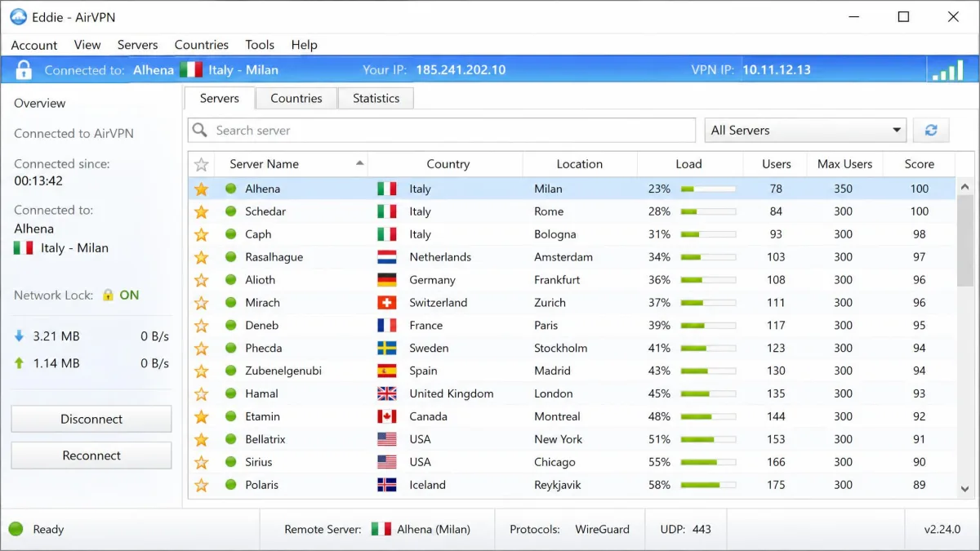Image resolution: width=980 pixels, height=551 pixels.
Task: Click the Sweden flag in Phecda row
Action: [387, 349]
